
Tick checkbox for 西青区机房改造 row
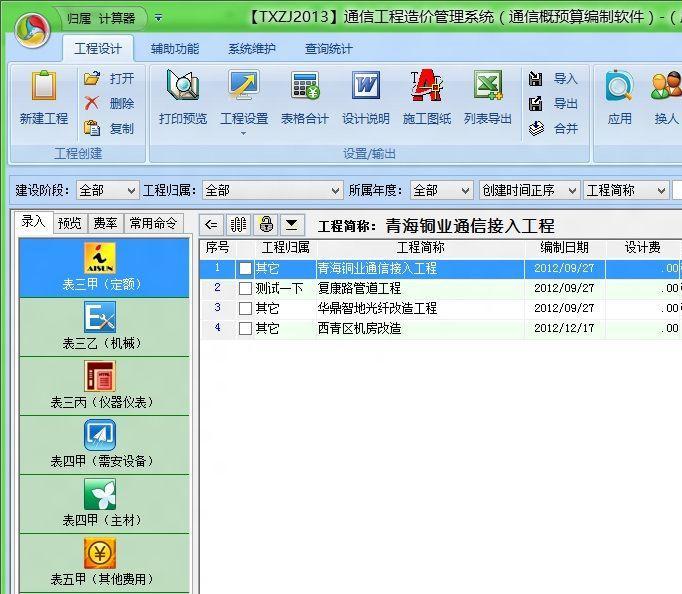245,328
